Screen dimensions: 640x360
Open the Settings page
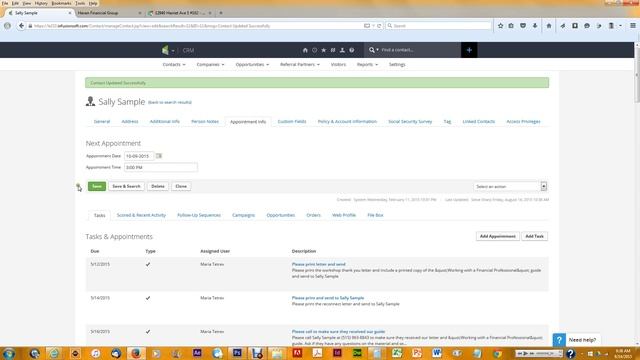[x=397, y=64]
